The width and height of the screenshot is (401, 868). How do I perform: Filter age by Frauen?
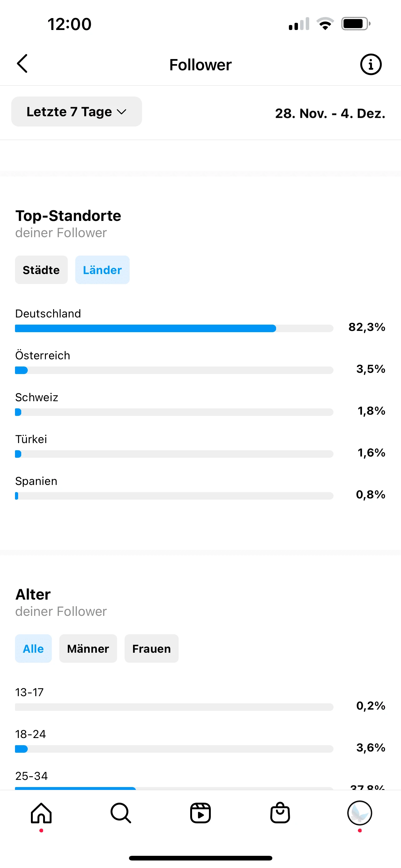coord(151,649)
